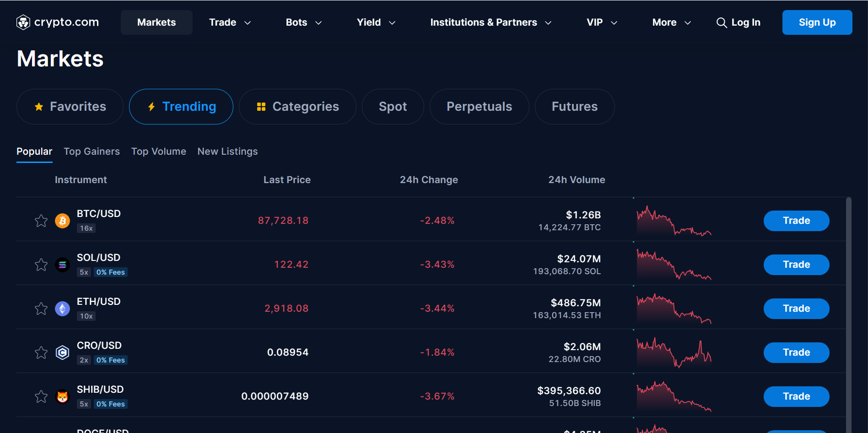Select the Trending filter

point(181,107)
